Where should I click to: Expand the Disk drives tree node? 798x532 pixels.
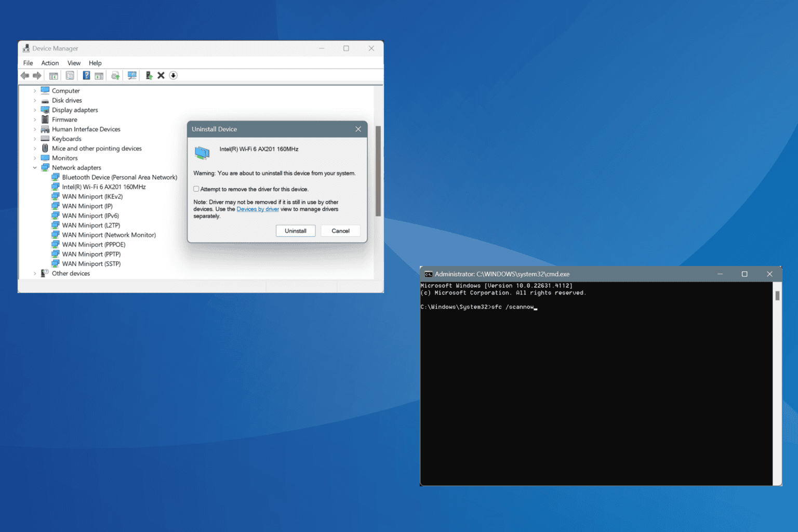point(35,100)
